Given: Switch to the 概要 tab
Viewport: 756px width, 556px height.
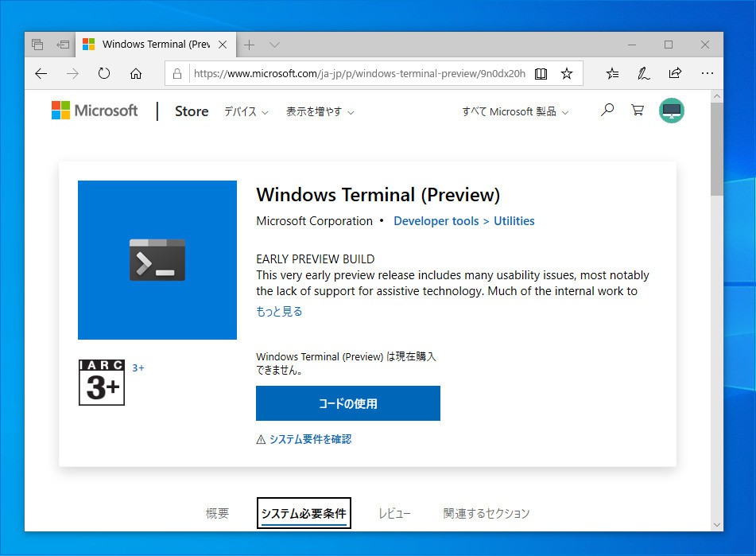Looking at the screenshot, I should pyautogui.click(x=217, y=513).
